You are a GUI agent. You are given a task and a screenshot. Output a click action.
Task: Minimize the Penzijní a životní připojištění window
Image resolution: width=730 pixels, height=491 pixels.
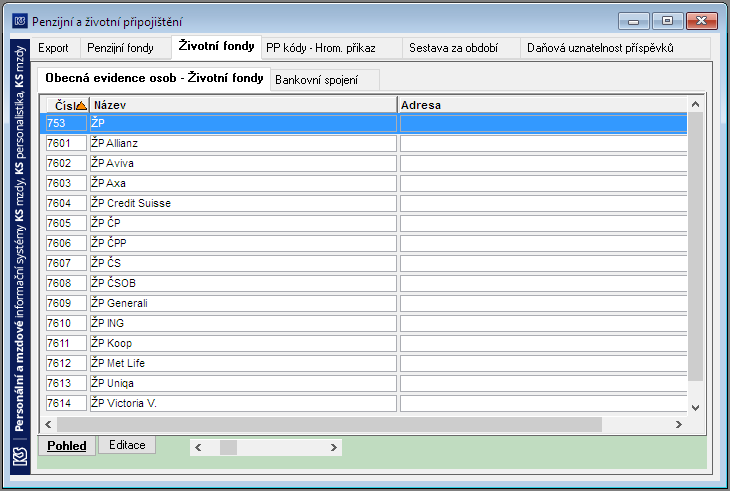point(633,21)
